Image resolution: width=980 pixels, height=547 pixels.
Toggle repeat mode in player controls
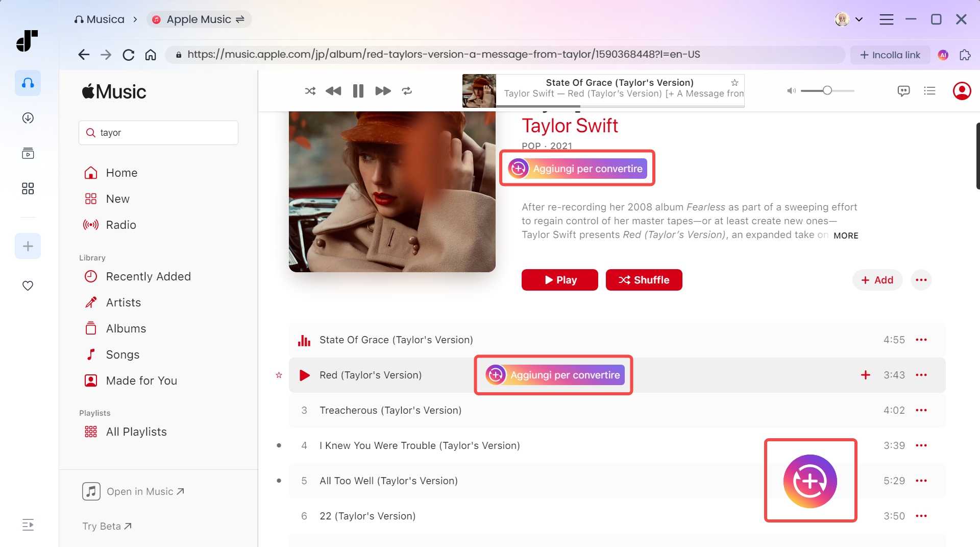(x=407, y=91)
